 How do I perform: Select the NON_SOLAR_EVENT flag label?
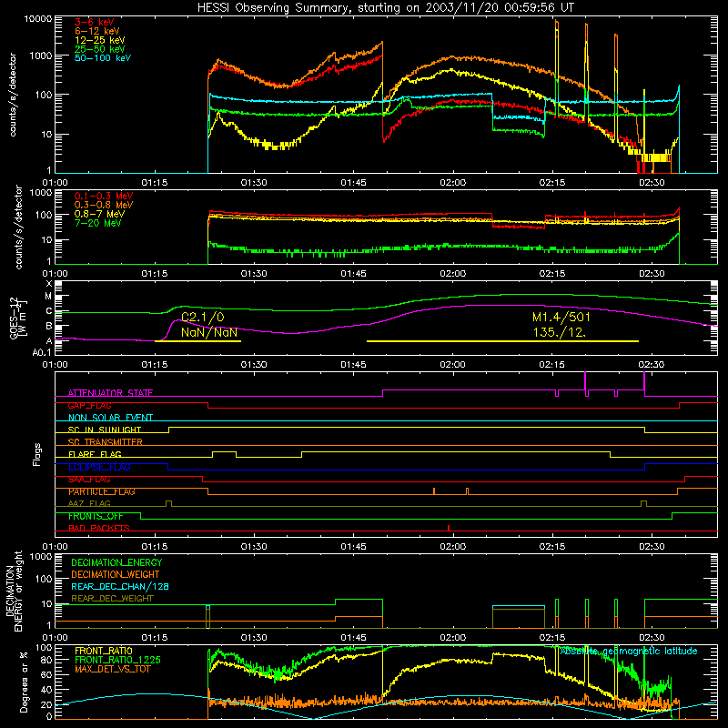click(x=110, y=418)
